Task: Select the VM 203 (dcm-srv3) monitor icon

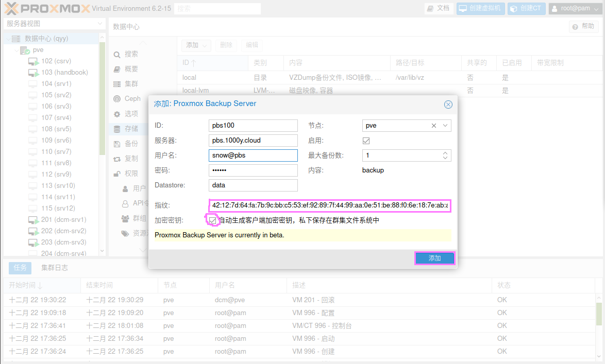Action: click(x=33, y=242)
